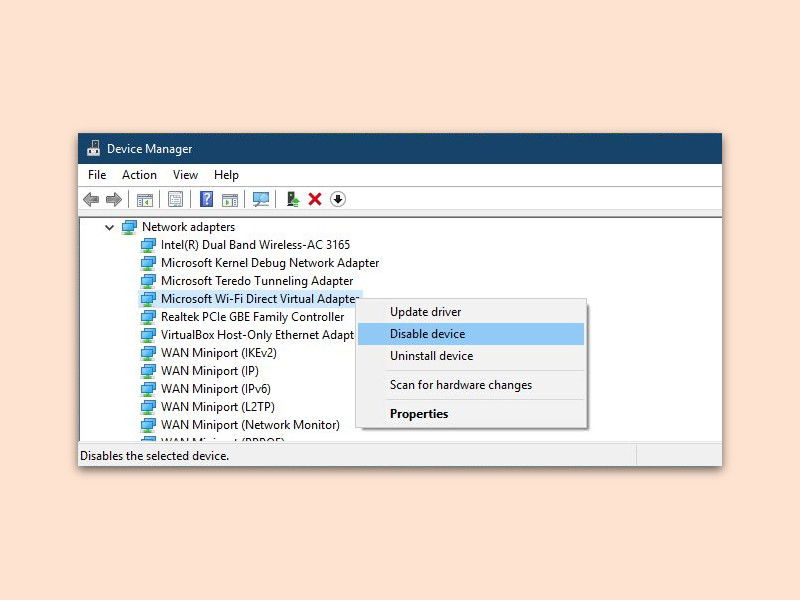Choose Uninstall device from context menu

471,356
